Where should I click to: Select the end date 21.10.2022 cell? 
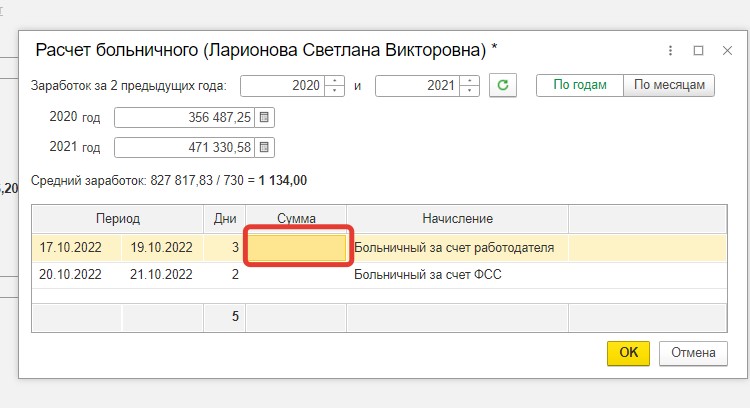(x=163, y=275)
